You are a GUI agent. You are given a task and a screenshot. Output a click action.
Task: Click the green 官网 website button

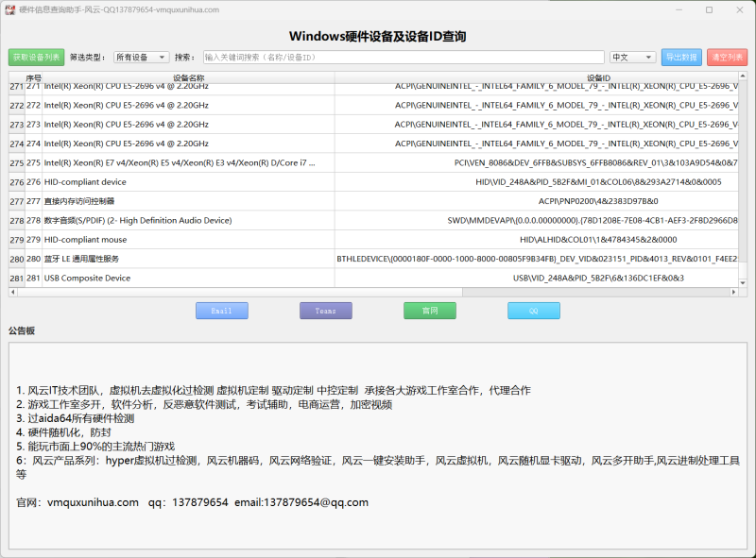429,310
